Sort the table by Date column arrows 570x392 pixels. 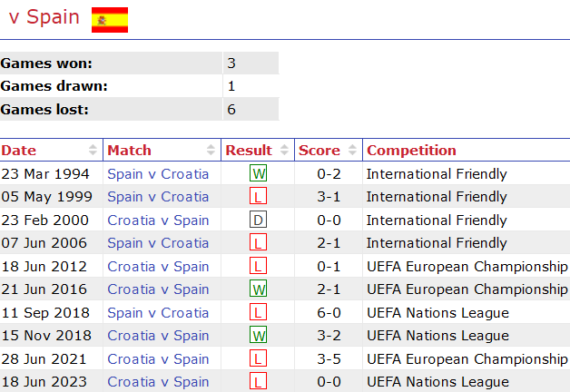point(93,151)
